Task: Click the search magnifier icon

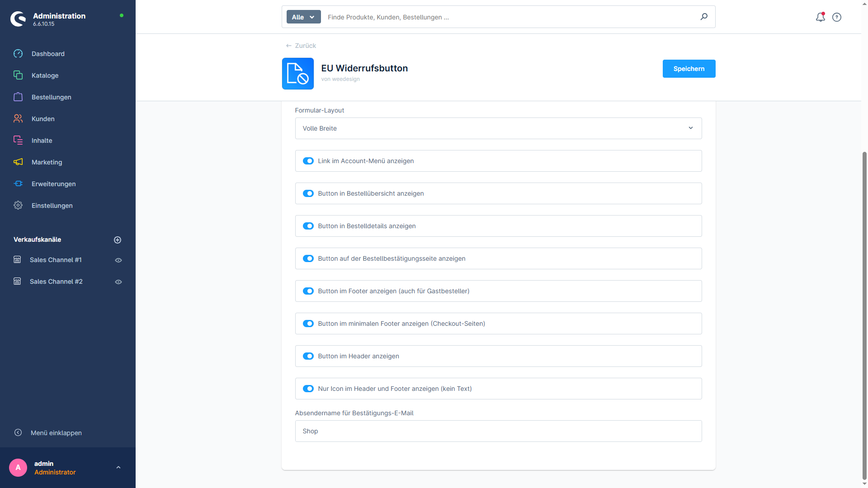Action: [x=704, y=17]
